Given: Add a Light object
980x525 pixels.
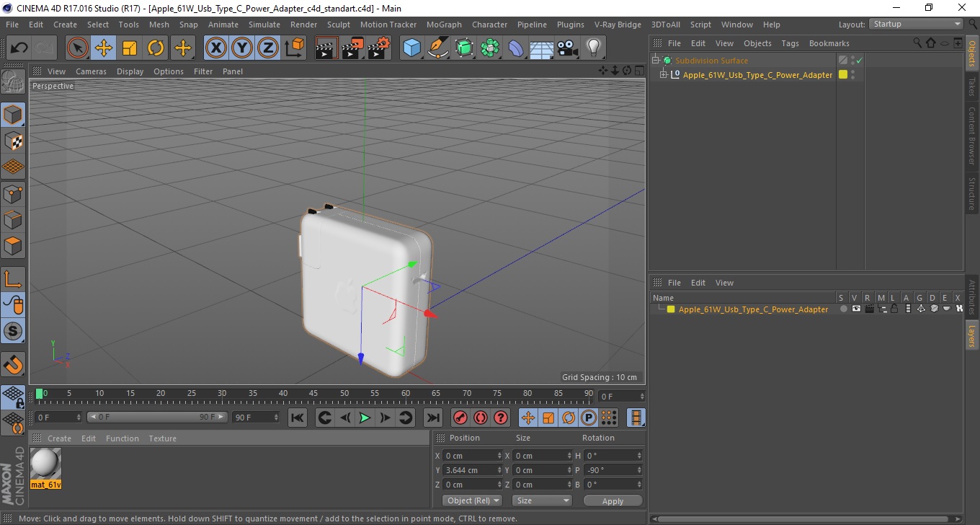Looking at the screenshot, I should [593, 48].
